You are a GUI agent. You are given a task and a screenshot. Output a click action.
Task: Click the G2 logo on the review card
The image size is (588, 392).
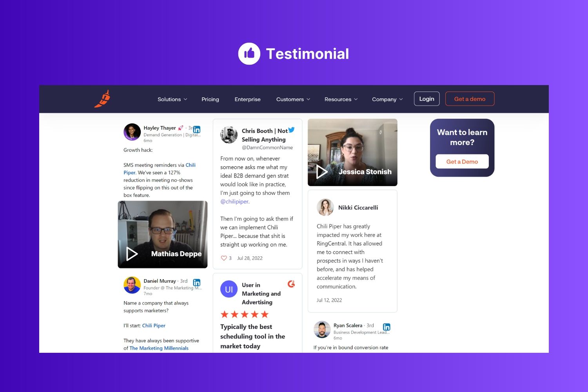click(x=291, y=284)
